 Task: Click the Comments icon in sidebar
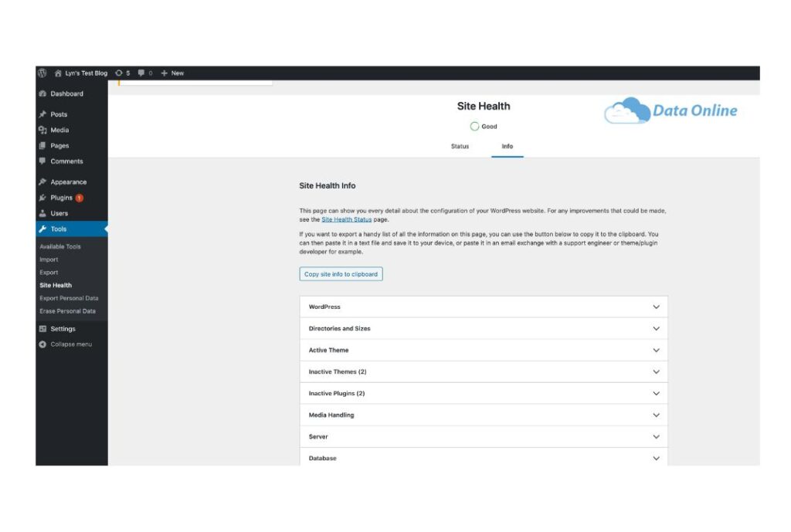click(x=43, y=161)
